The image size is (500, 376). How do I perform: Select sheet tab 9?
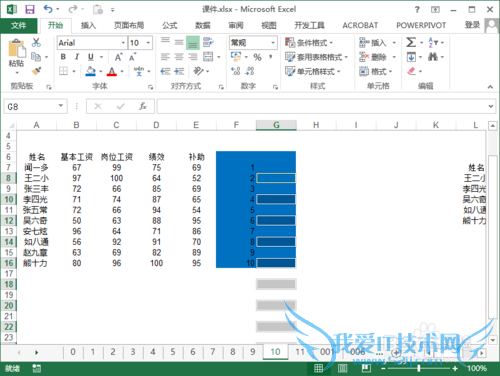click(253, 352)
